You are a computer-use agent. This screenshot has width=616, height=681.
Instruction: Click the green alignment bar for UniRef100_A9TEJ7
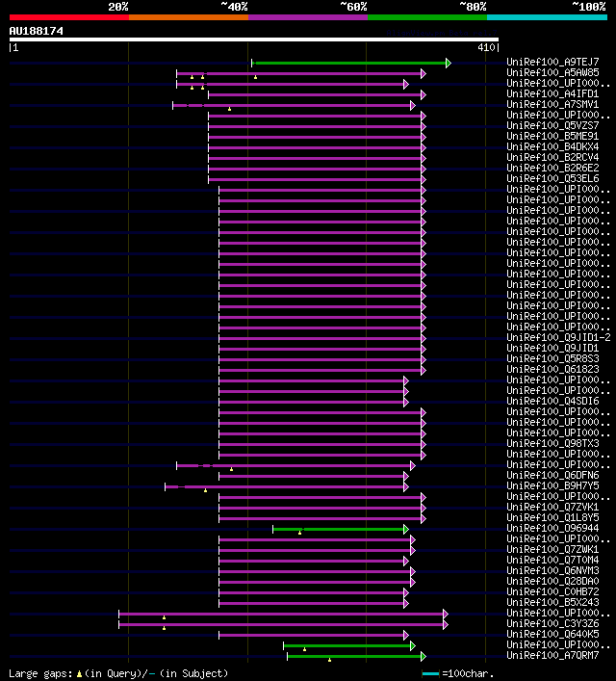[350, 64]
